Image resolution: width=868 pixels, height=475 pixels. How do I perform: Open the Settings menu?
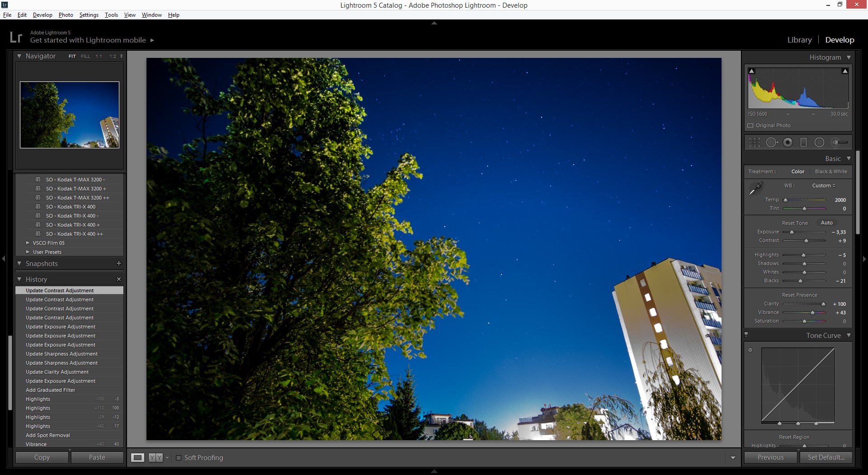(89, 15)
